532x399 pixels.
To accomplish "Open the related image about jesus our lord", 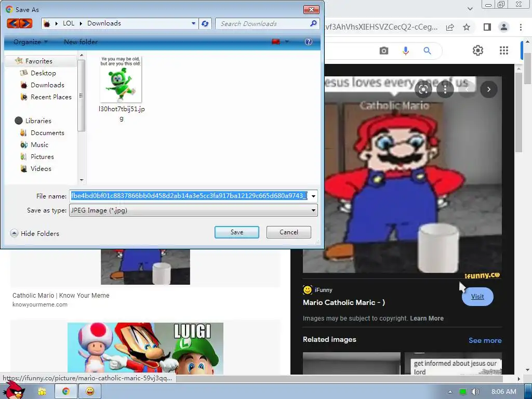I will [x=453, y=363].
